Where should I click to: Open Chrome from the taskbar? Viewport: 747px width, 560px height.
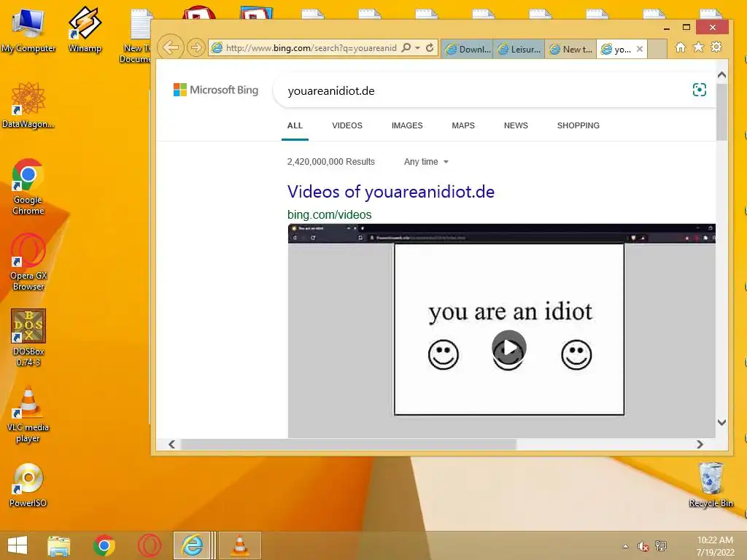(x=104, y=545)
